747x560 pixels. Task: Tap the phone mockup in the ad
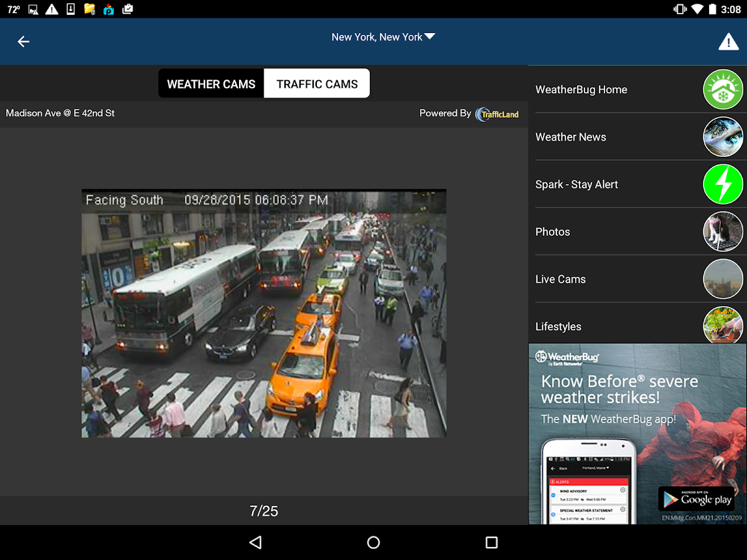click(x=588, y=481)
